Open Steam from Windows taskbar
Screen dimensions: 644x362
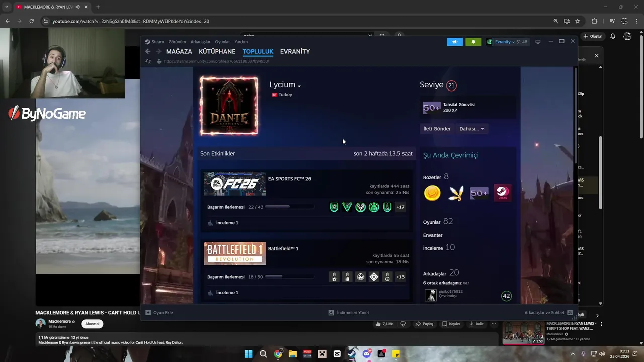(x=352, y=354)
